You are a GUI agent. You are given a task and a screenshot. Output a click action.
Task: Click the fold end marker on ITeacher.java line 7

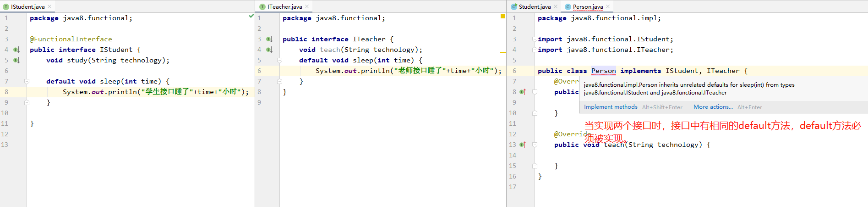point(279,81)
